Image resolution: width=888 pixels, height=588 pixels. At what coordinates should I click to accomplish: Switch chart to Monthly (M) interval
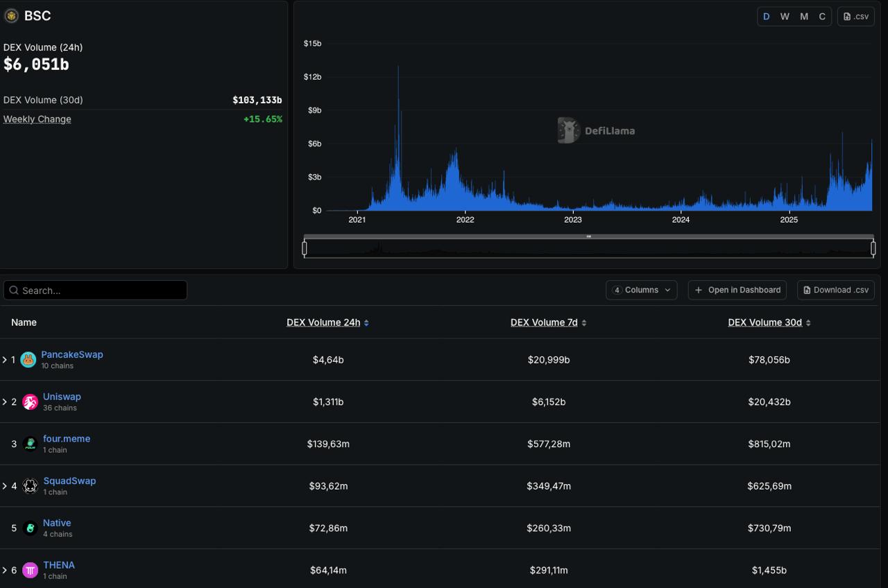point(804,17)
